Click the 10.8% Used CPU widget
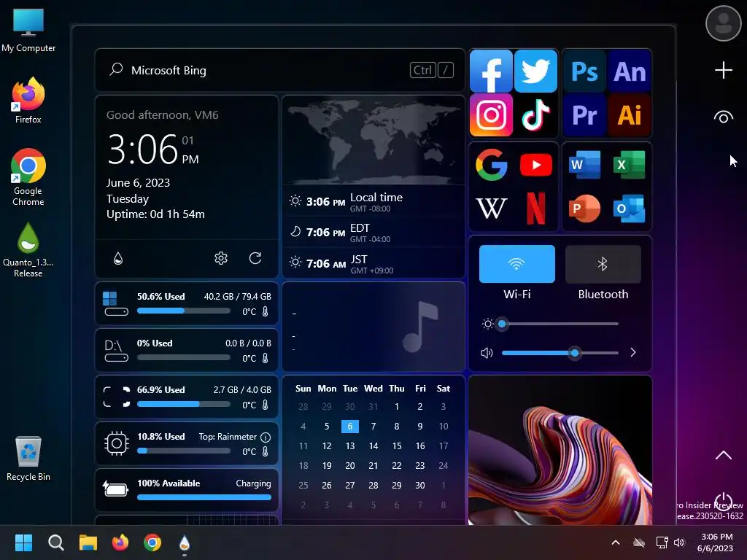This screenshot has height=560, width=747. pos(187,443)
